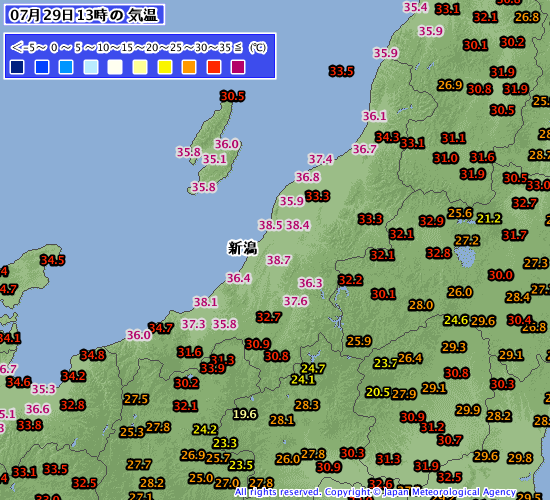Image resolution: width=550 pixels, height=500 pixels.
Task: Select the 36.8 temperature value
Action: (308, 177)
